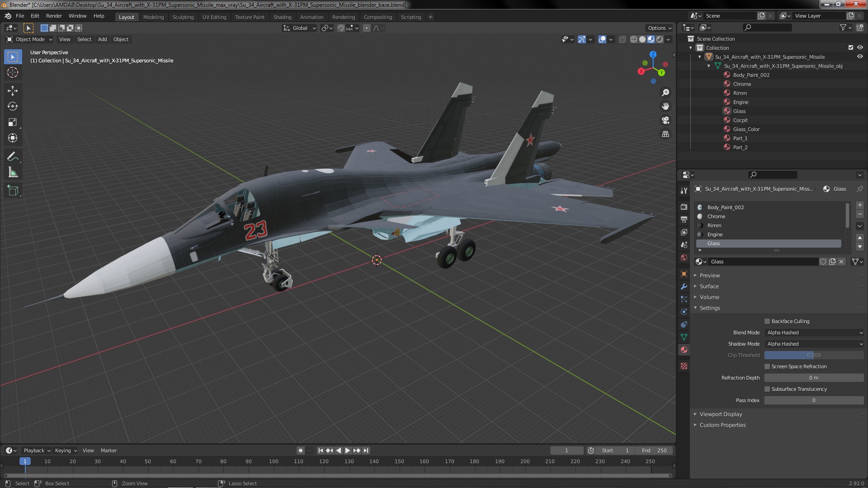Viewport: 868px width, 488px height.
Task: Toggle proportional editing button
Action: coord(367,28)
